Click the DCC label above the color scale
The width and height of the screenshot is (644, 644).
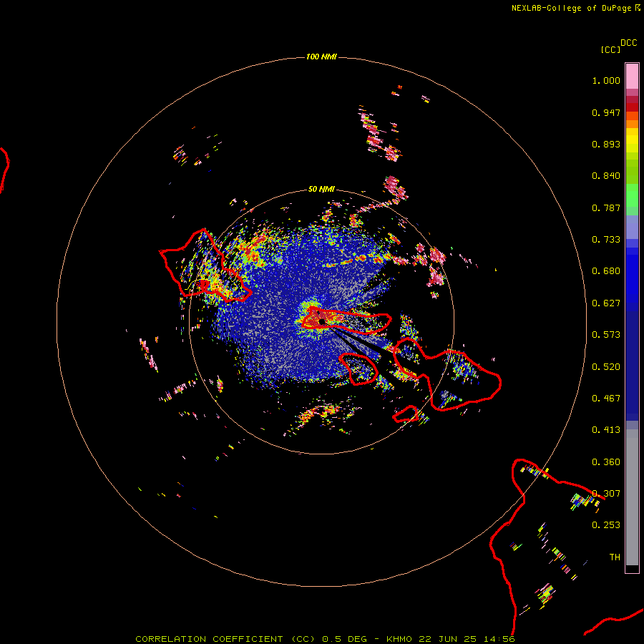tap(628, 43)
